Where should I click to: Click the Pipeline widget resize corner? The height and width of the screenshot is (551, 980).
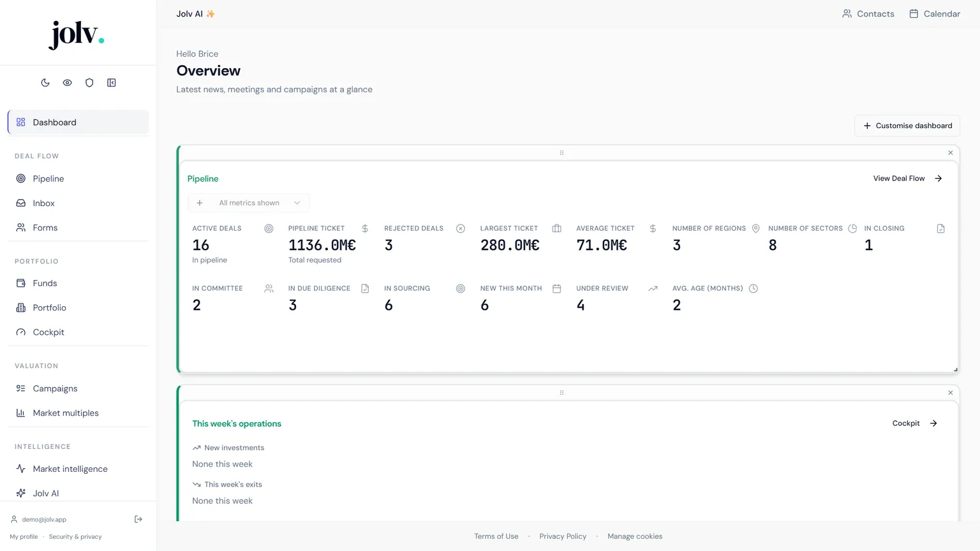point(955,369)
